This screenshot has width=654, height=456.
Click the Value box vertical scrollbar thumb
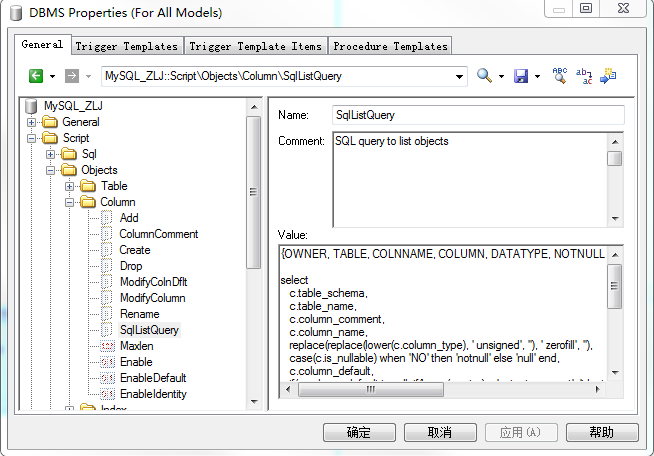click(x=615, y=286)
